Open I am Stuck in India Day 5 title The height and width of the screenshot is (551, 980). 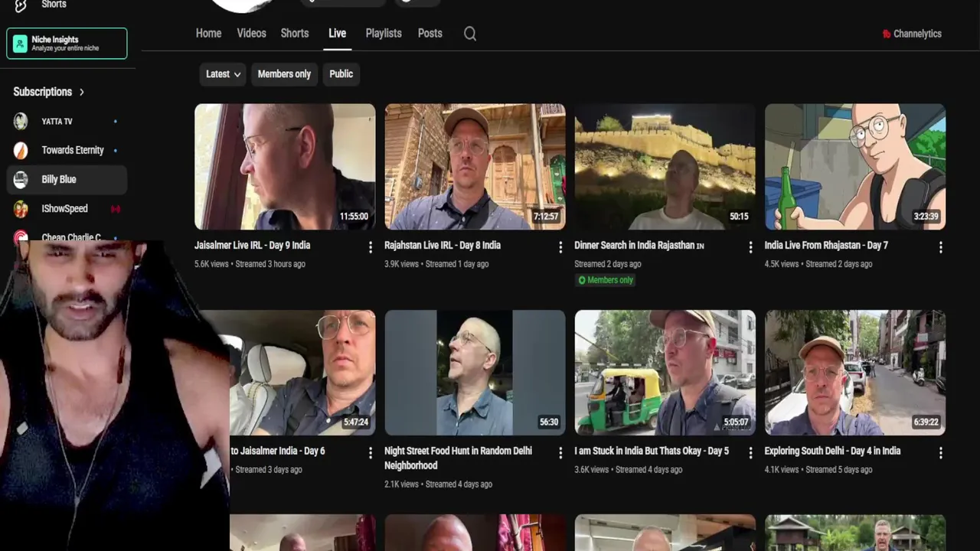click(x=652, y=452)
